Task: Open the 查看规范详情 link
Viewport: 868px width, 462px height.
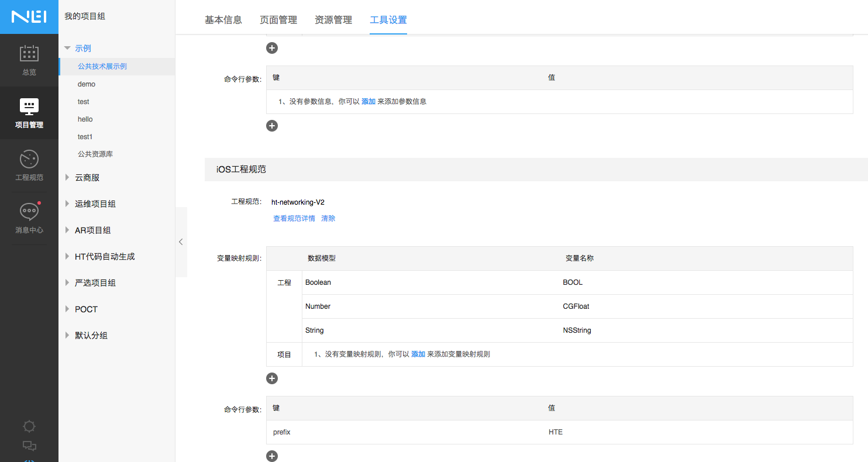Action: pos(294,219)
